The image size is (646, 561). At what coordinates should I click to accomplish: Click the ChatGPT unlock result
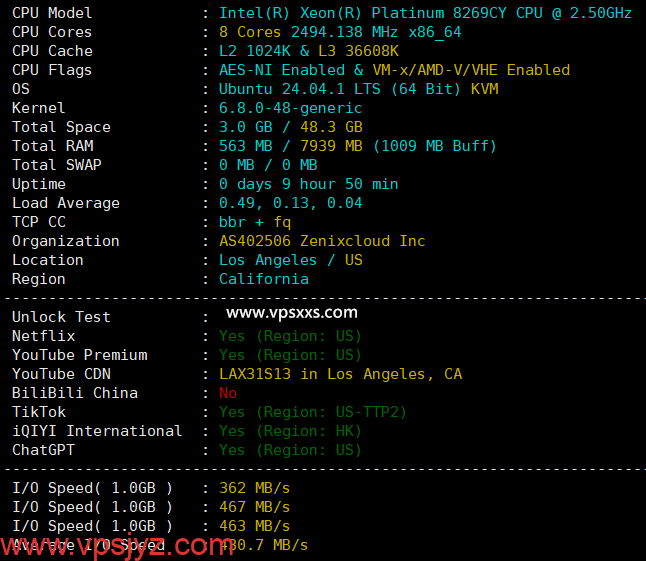click(x=290, y=450)
